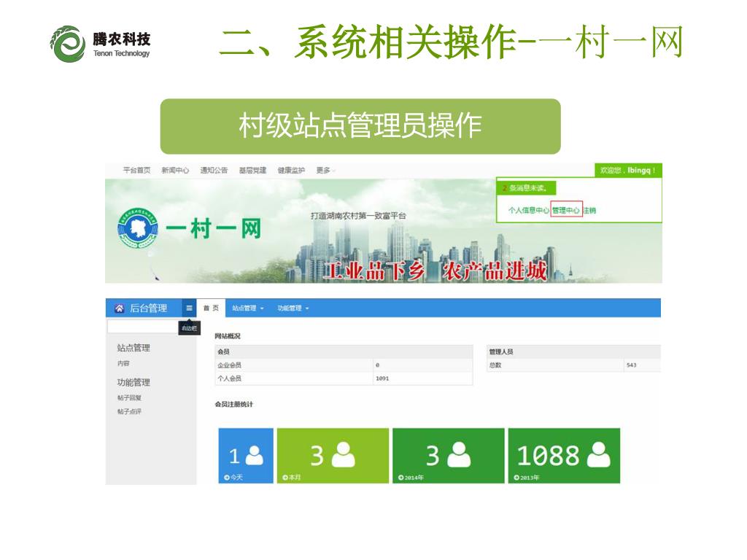Screen dimensions: 747x560
Task: Click the user icon on the 今天 tile
Action: pyautogui.click(x=253, y=455)
